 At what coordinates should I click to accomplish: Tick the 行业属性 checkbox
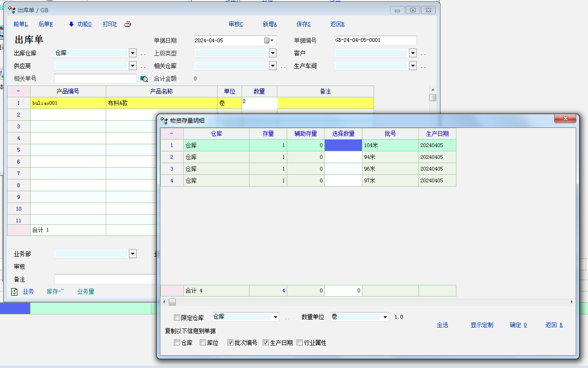pyautogui.click(x=300, y=343)
